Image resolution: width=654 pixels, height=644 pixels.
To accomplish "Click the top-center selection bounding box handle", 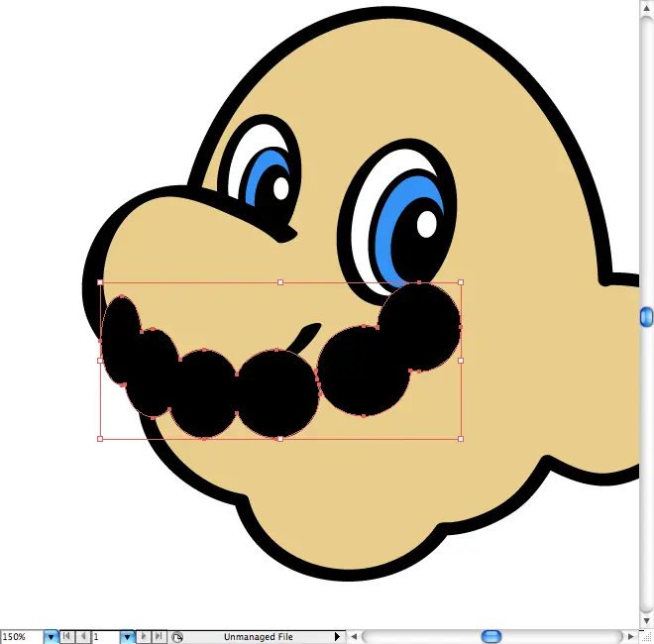I will 280,282.
